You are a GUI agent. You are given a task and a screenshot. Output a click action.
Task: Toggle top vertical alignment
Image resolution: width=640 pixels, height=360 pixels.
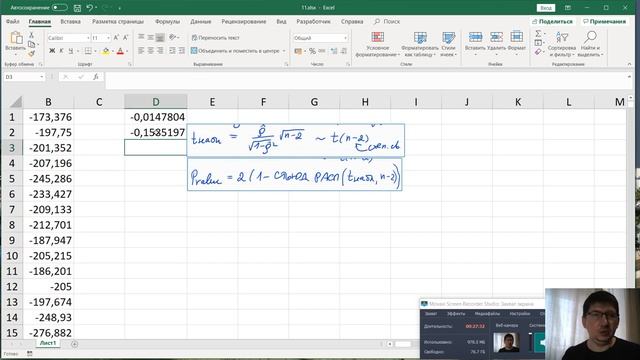click(x=141, y=38)
